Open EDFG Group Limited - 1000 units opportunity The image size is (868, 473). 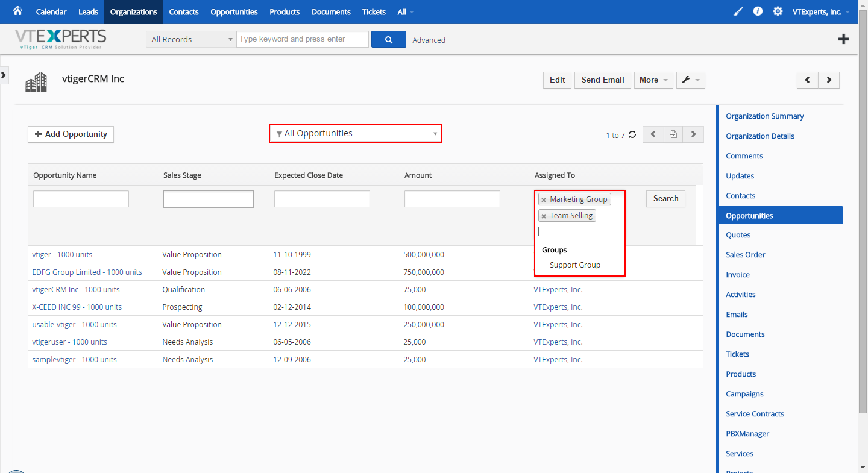click(x=87, y=272)
